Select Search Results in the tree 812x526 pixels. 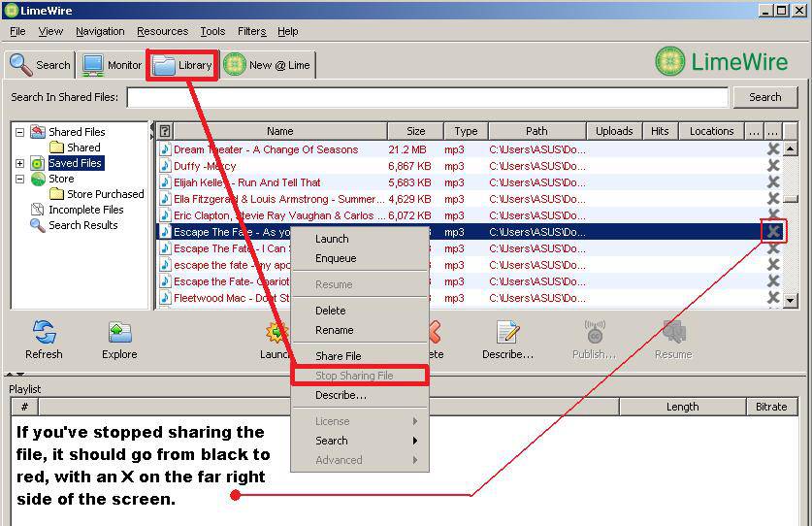[82, 225]
